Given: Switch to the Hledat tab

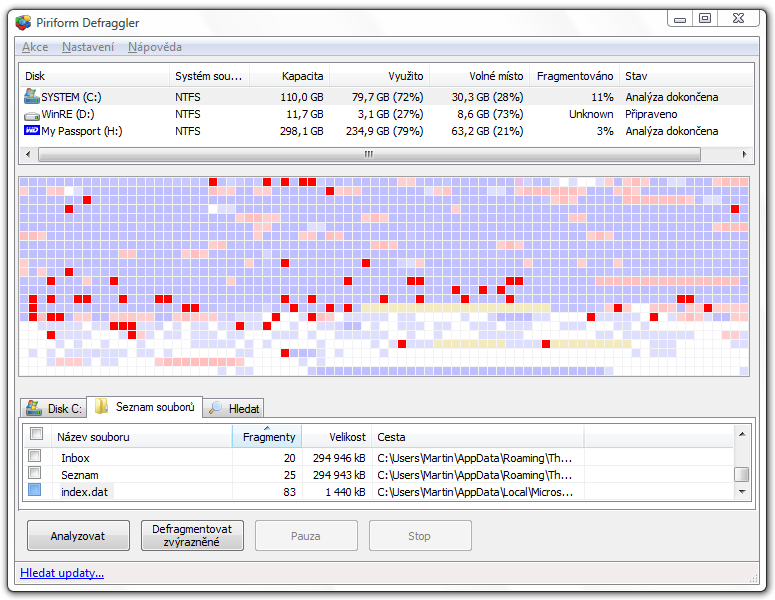Looking at the screenshot, I should click(x=233, y=408).
